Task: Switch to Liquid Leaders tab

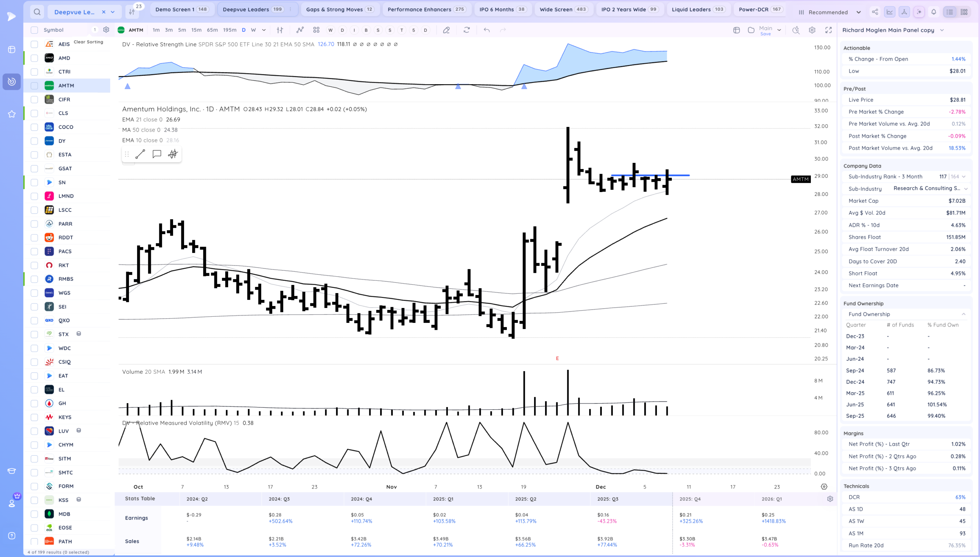Action: click(x=691, y=9)
